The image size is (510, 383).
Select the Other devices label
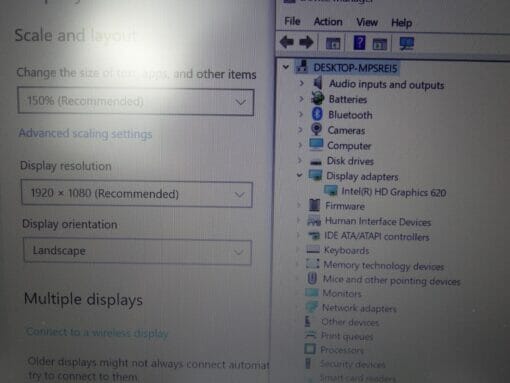coord(350,322)
